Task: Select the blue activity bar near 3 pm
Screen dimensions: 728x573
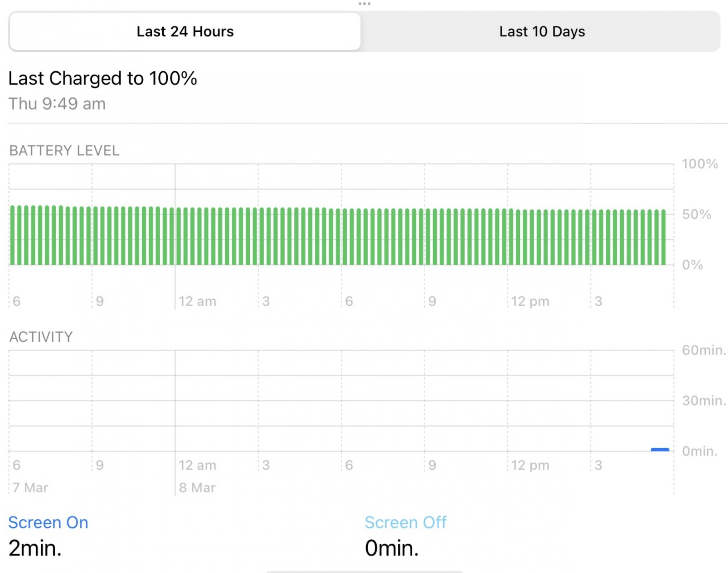Action: [x=660, y=450]
